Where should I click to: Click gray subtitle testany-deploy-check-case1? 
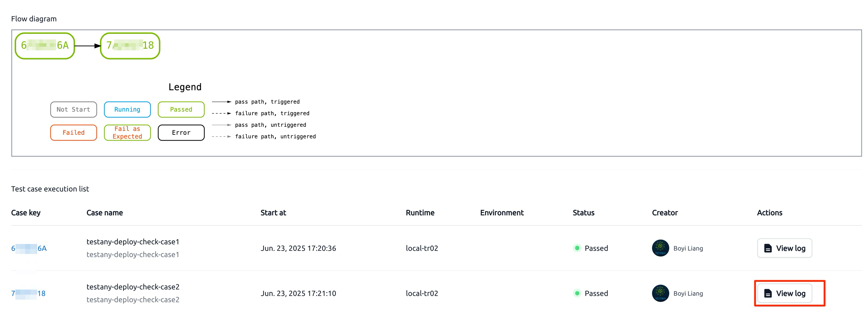(x=133, y=255)
